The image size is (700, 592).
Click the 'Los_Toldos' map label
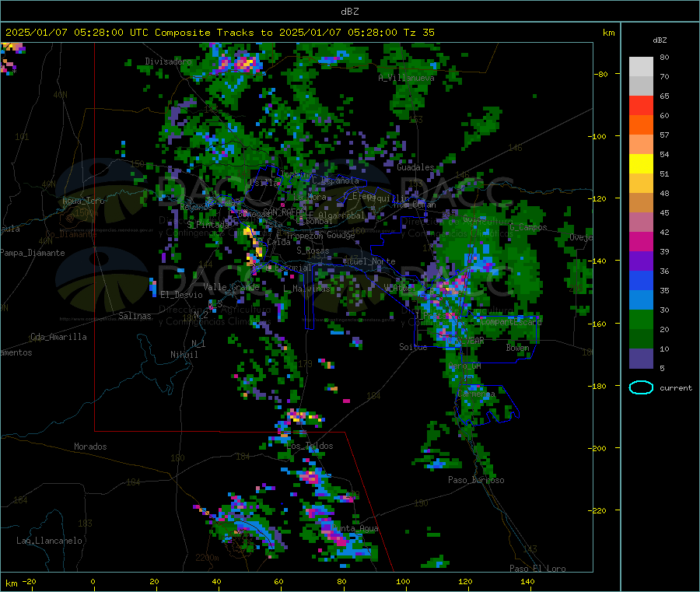[310, 446]
